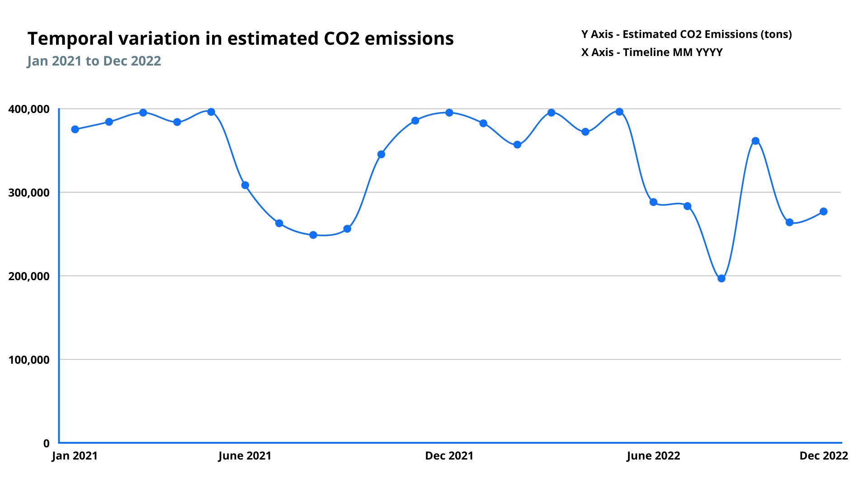
Task: Click the 'X Axis - Timeline MM YYYY' note
Action: point(652,52)
